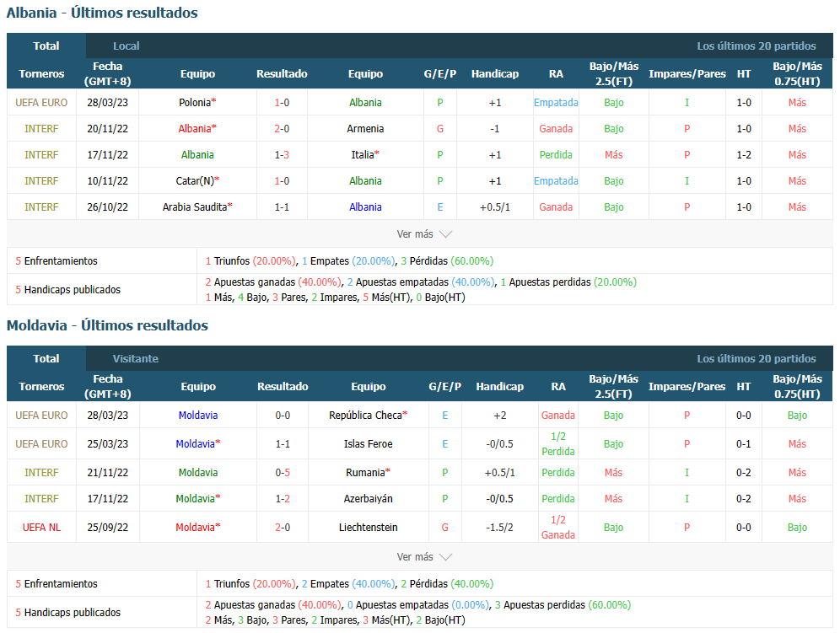The image size is (840, 633).
Task: Select the +2 handicap in República Checa row
Action: click(x=499, y=415)
